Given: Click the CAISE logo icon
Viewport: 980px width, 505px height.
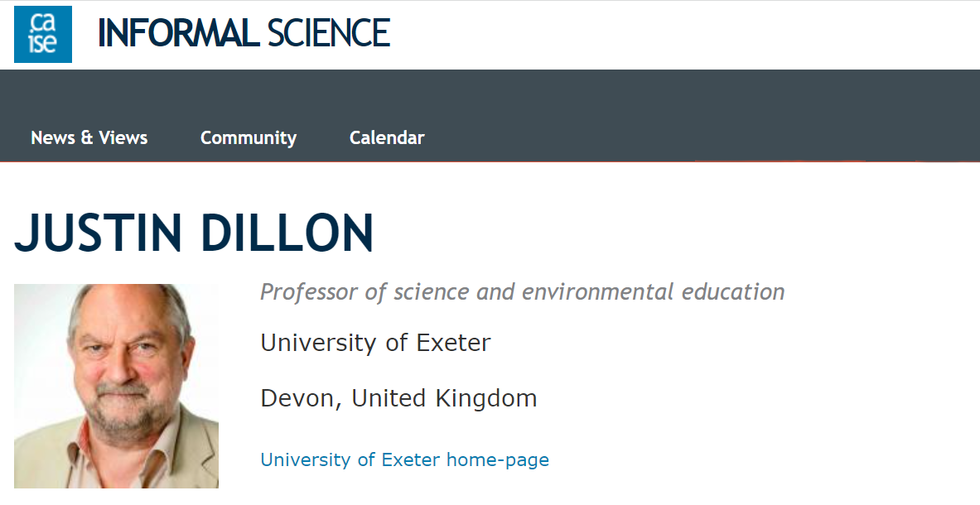Looking at the screenshot, I should (42, 34).
